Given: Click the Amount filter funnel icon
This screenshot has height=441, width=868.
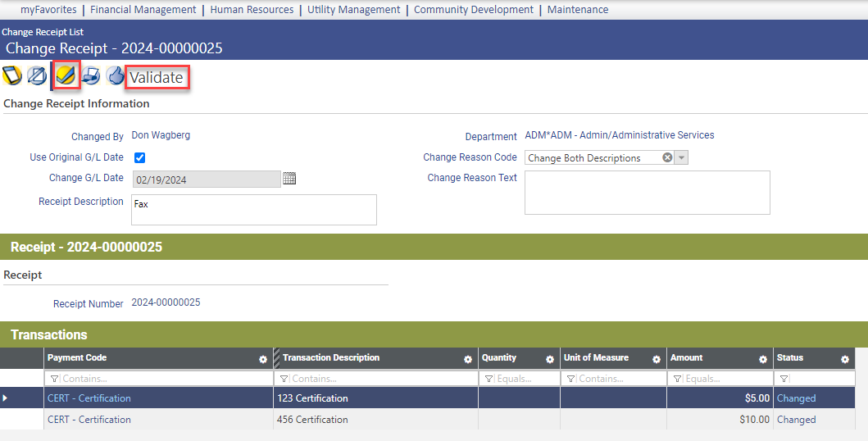Looking at the screenshot, I should pos(677,379).
